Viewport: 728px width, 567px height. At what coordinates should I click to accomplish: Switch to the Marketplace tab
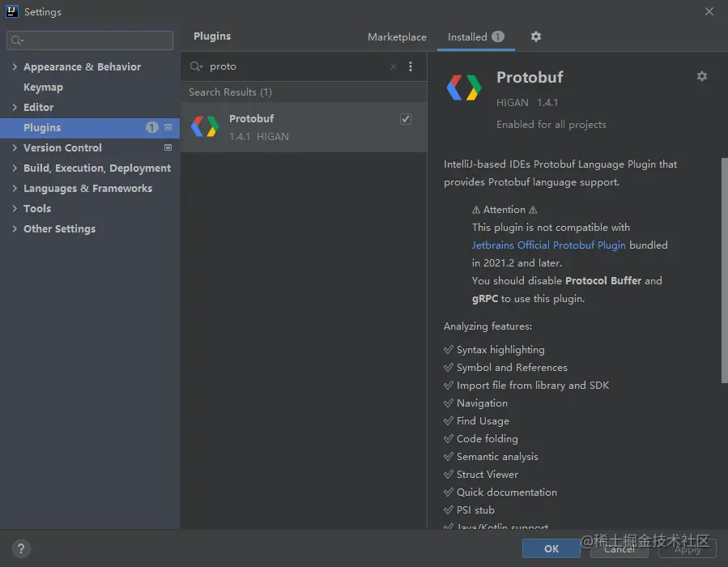click(397, 37)
